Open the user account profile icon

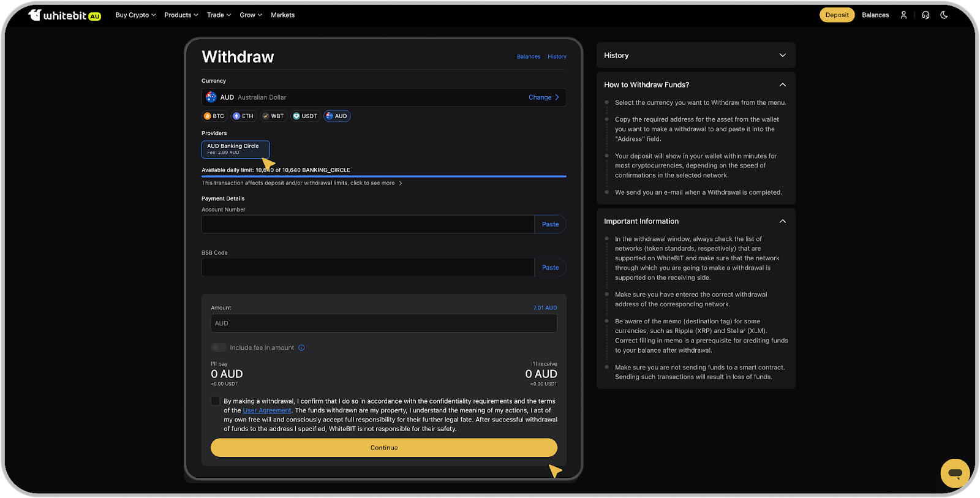coord(903,15)
